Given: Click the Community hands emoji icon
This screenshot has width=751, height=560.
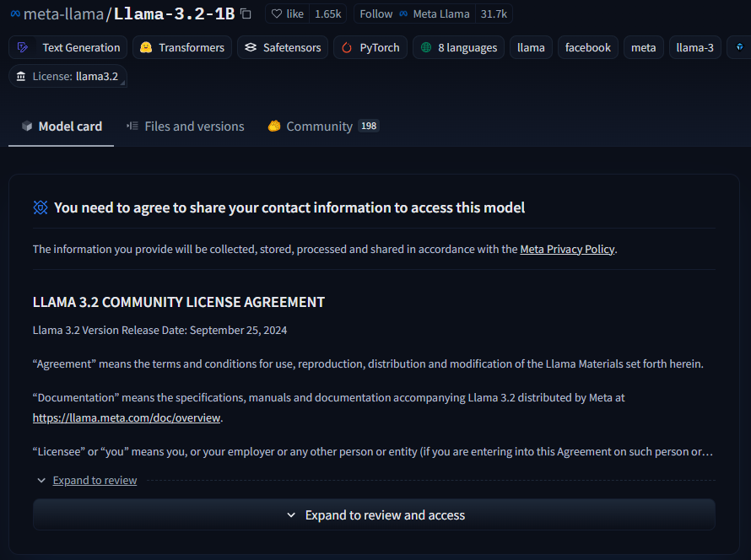Looking at the screenshot, I should click(274, 126).
